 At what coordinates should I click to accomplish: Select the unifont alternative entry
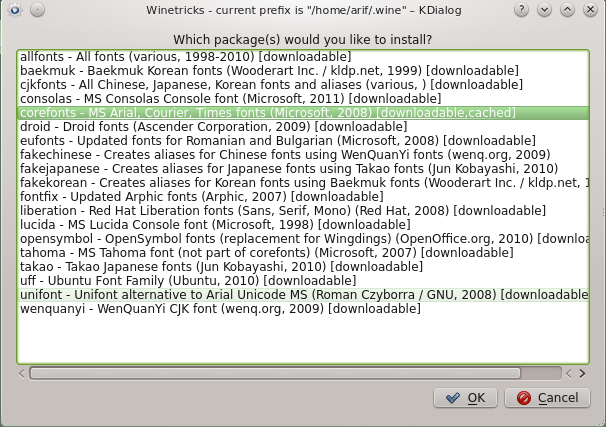[x=303, y=294]
